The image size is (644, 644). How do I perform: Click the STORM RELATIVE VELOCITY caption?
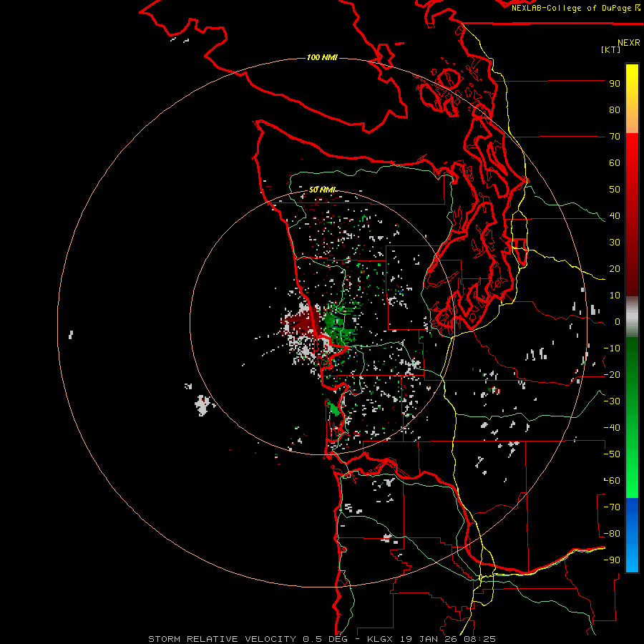223,639
